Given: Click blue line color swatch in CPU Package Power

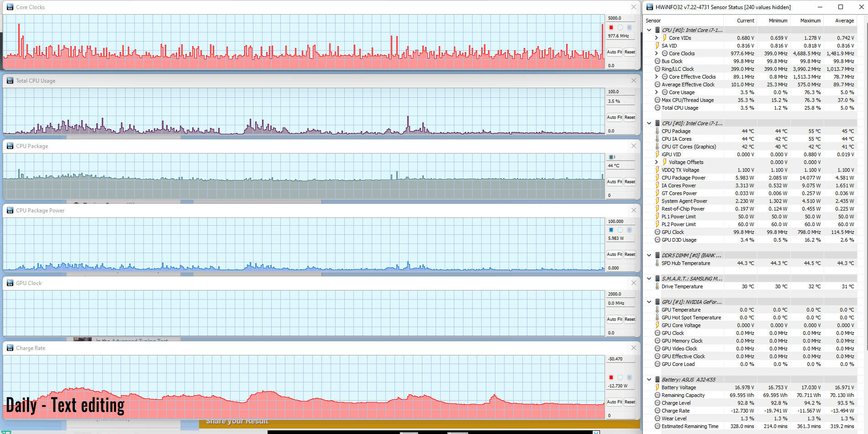Looking at the screenshot, I should coord(611,230).
